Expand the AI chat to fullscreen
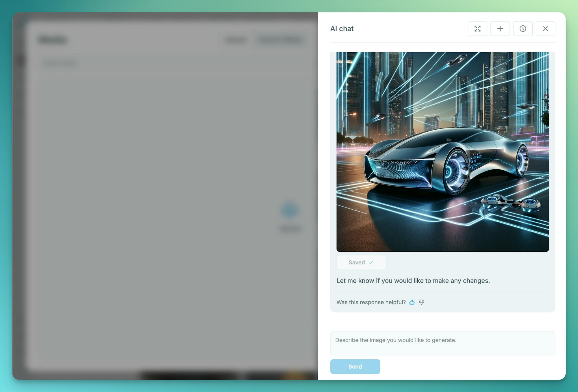 click(x=477, y=29)
